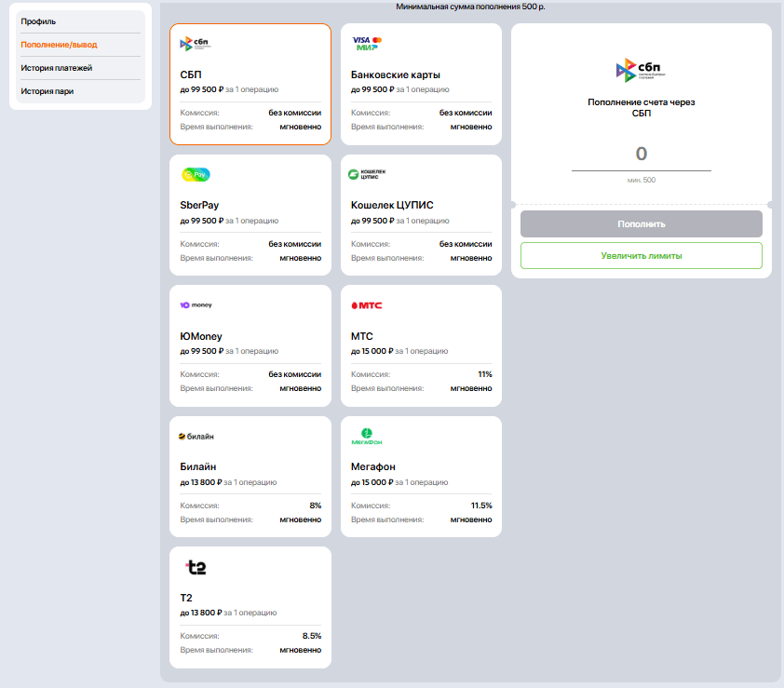Pick the Мегафон green logo
This screenshot has height=688, width=784.
tap(367, 436)
